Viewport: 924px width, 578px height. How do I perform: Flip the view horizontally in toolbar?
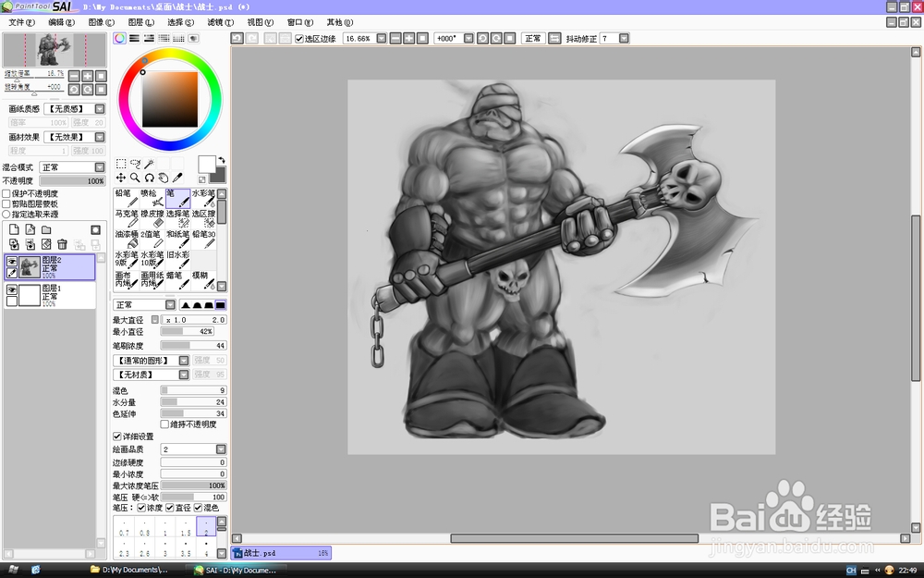point(554,38)
